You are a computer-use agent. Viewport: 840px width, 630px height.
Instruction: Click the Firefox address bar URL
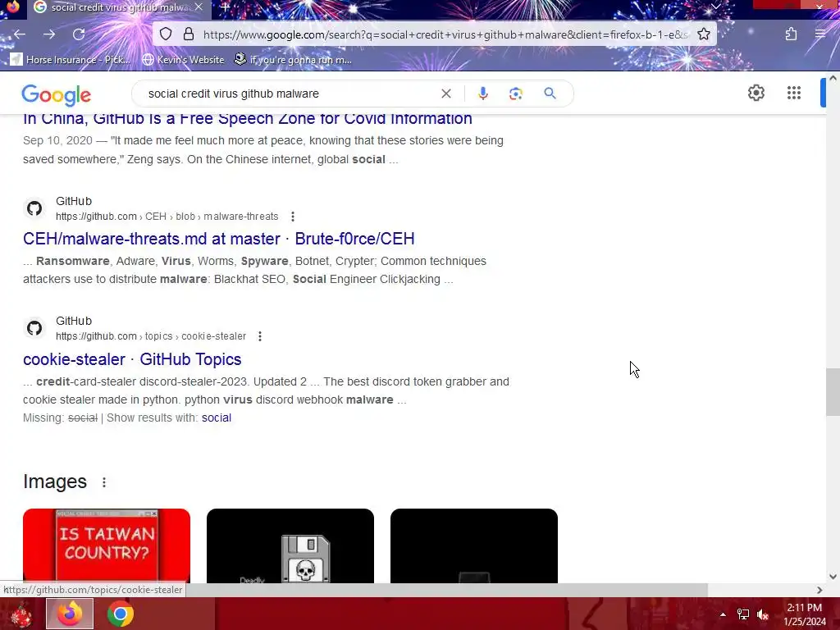(x=445, y=34)
